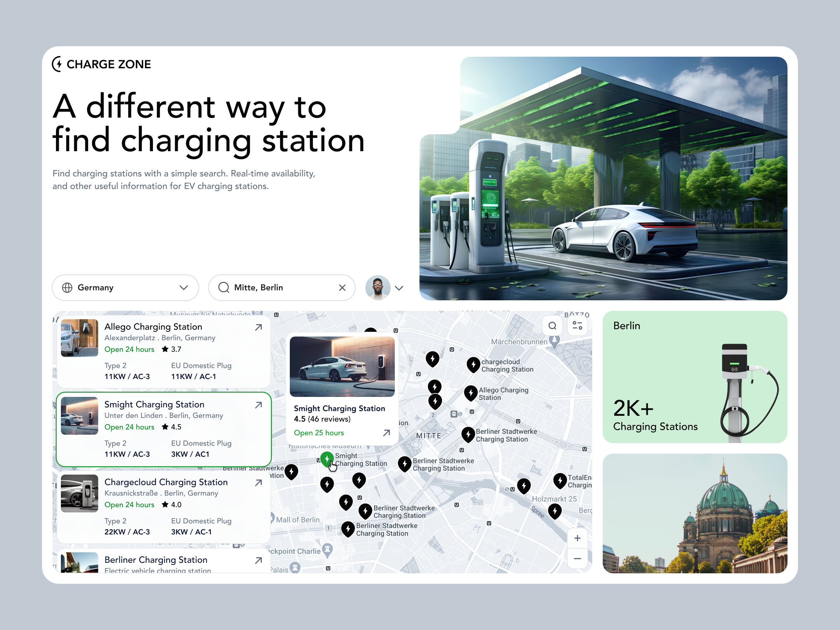Click the popup arrow beside Open 25 hours
The height and width of the screenshot is (630, 840).
387,433
